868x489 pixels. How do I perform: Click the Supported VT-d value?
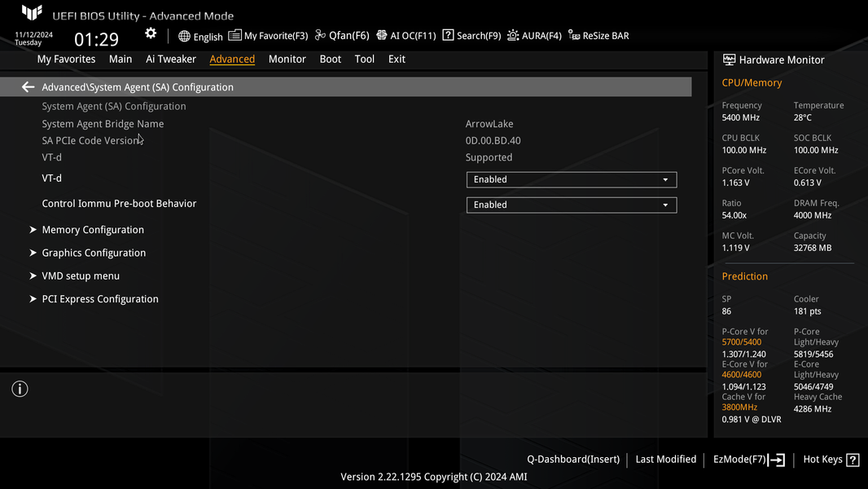coord(489,157)
